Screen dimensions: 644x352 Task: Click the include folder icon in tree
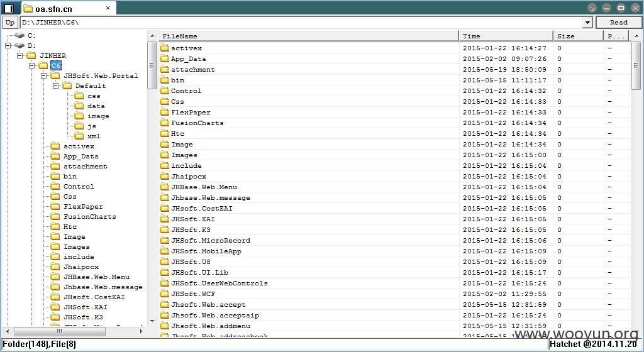coord(55,256)
